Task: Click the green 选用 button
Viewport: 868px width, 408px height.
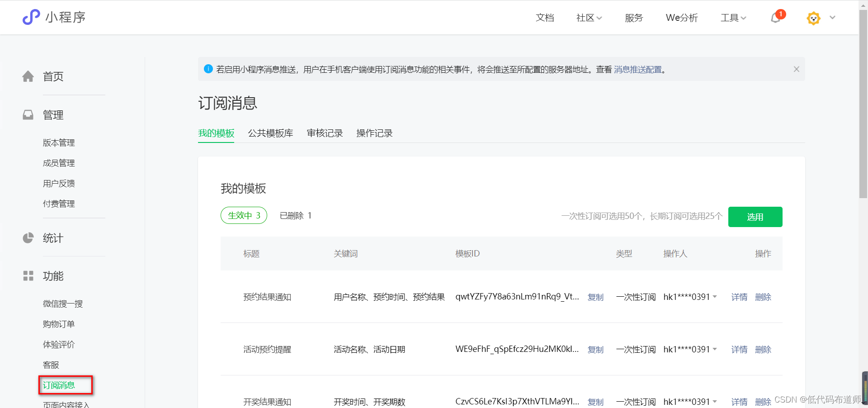Action: (755, 217)
